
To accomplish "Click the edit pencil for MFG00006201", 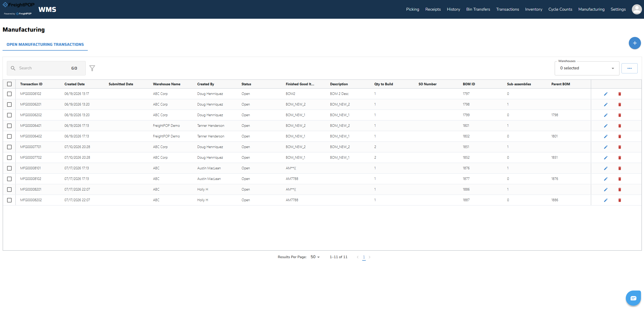I will pyautogui.click(x=606, y=105).
